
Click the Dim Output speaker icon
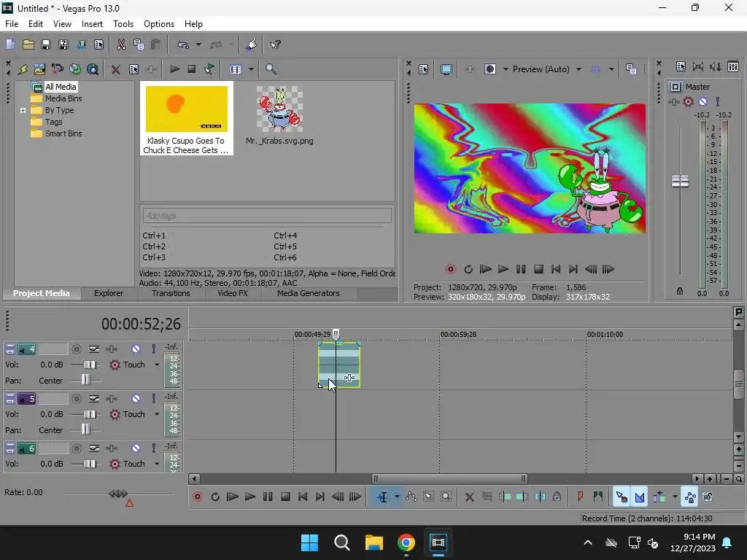pos(715,66)
